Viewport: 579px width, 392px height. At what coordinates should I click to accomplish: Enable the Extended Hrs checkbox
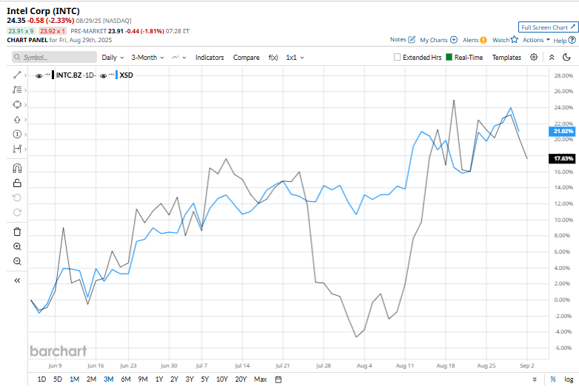click(397, 57)
